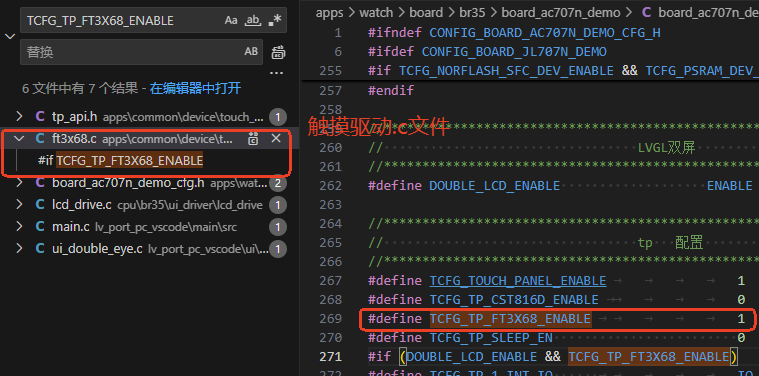Toggle Match Whole Word option
759x376 pixels.
click(x=253, y=20)
